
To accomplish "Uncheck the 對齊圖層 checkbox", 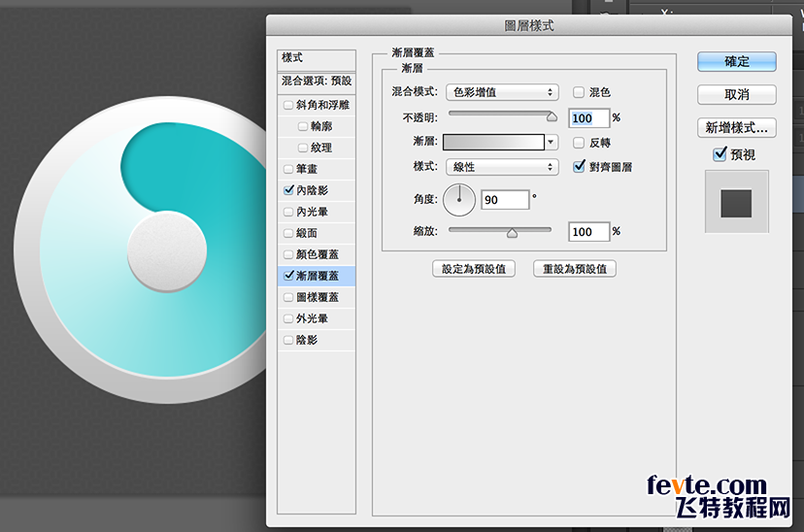I will click(x=579, y=167).
